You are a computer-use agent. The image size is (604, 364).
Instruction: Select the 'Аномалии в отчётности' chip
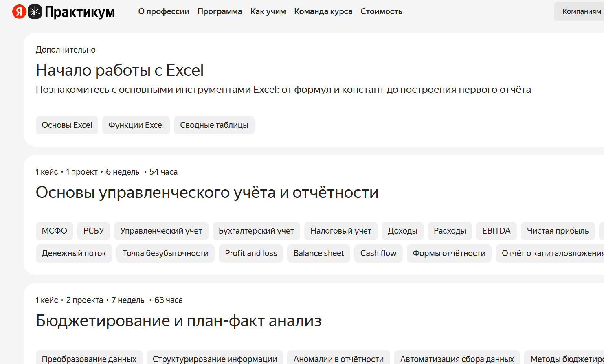click(x=338, y=359)
